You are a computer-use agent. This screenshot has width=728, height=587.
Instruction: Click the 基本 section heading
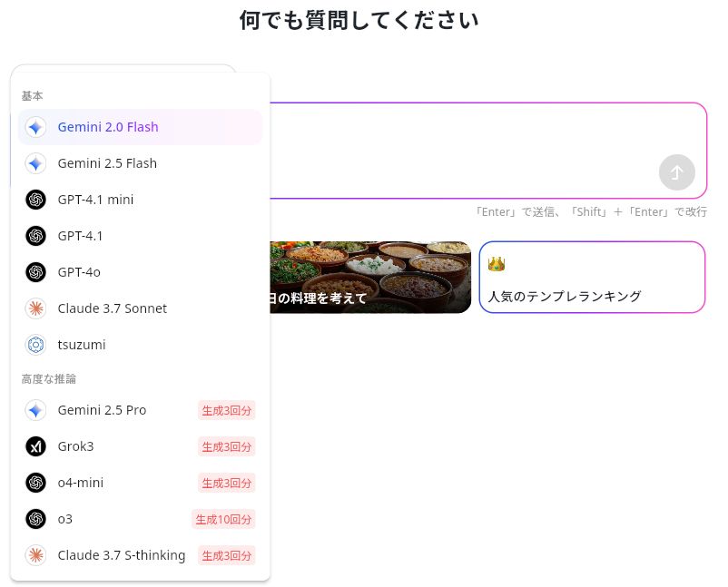pos(33,96)
